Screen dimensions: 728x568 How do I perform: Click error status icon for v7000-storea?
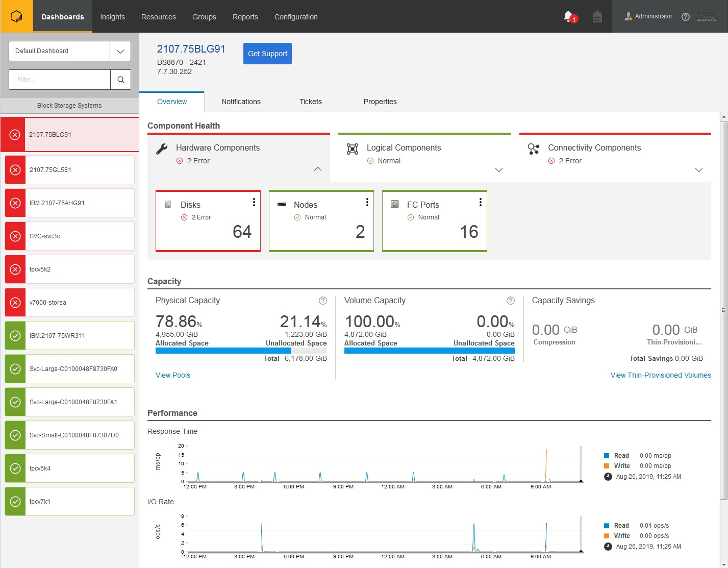tap(15, 303)
